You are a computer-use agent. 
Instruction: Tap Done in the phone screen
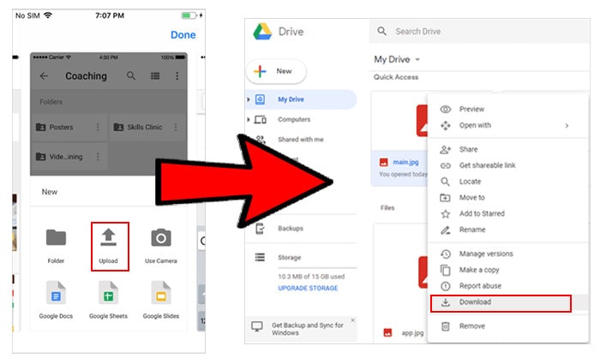(x=183, y=35)
